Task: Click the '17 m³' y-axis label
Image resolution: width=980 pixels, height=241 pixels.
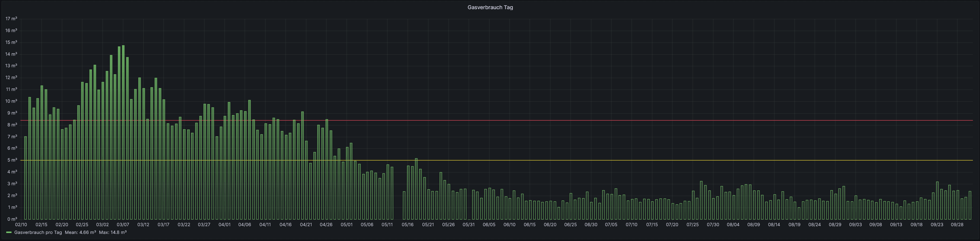Action: pyautogui.click(x=12, y=19)
